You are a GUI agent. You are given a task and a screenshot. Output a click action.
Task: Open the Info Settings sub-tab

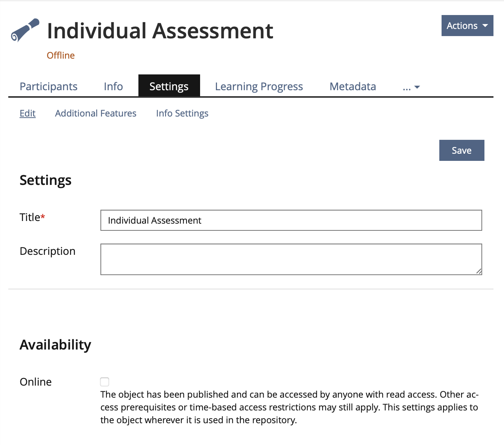click(182, 114)
